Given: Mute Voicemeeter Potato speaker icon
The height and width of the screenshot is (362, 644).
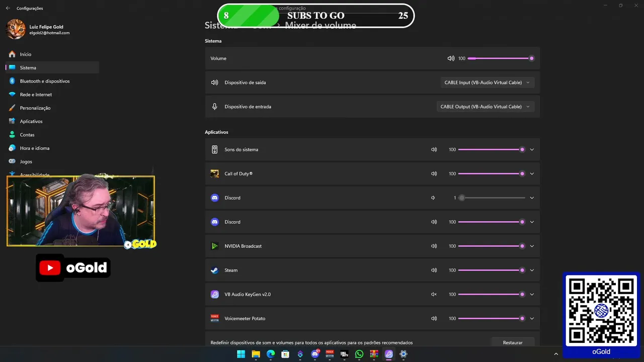Looking at the screenshot, I should coord(434,318).
